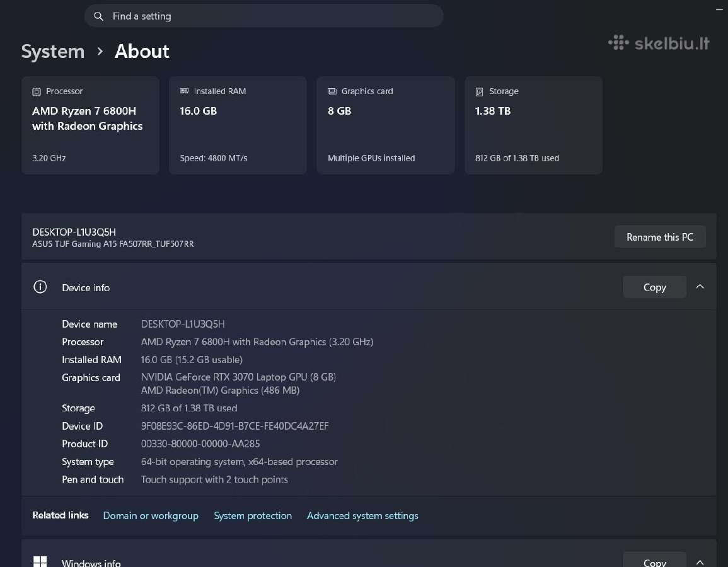Click the Pen and touch label
This screenshot has height=567, width=728.
pyautogui.click(x=93, y=479)
